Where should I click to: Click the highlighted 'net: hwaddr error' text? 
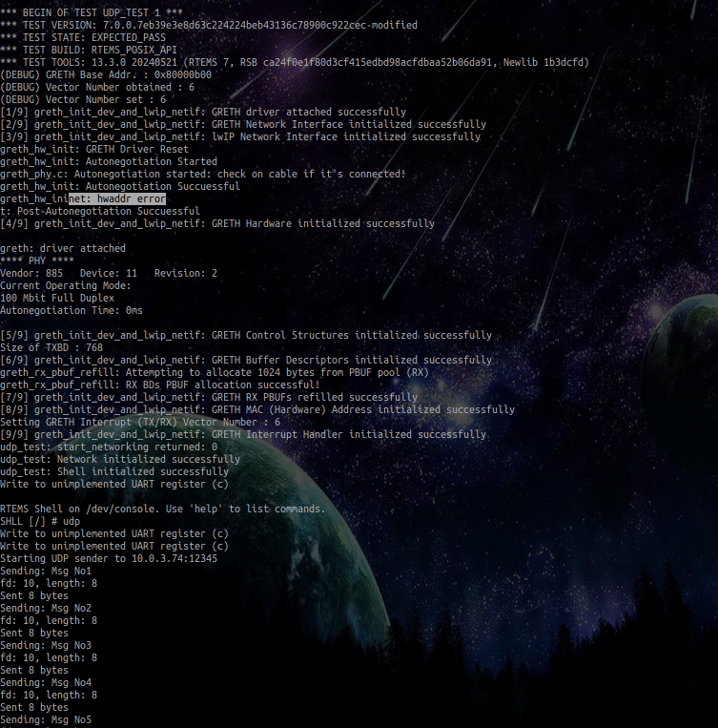117,198
